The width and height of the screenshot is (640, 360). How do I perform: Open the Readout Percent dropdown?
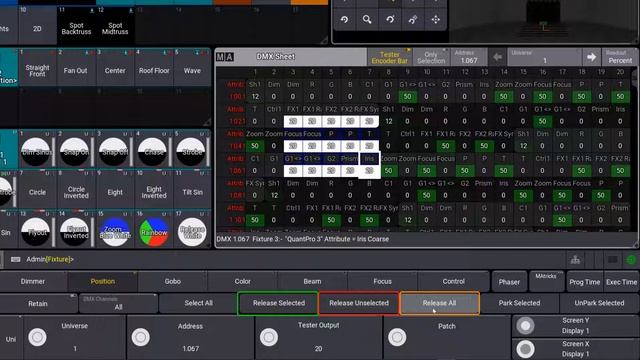(620, 57)
